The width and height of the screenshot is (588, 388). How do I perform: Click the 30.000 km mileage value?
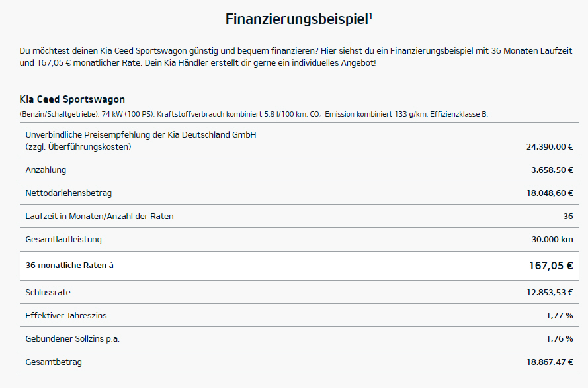click(552, 240)
